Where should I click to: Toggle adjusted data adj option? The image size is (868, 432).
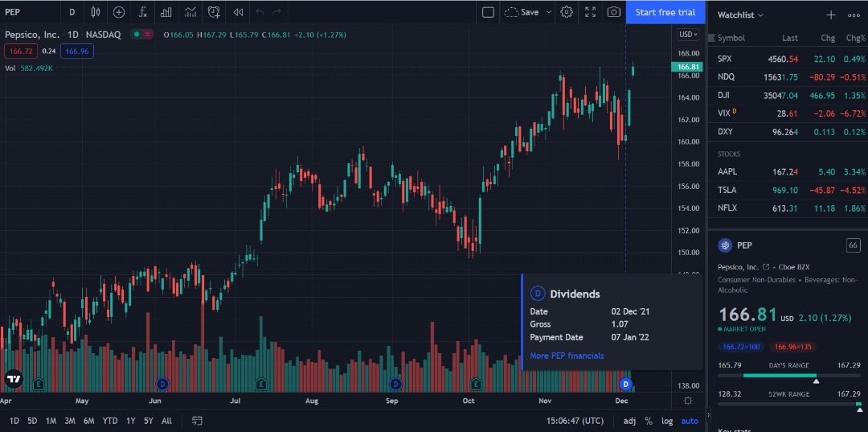629,421
